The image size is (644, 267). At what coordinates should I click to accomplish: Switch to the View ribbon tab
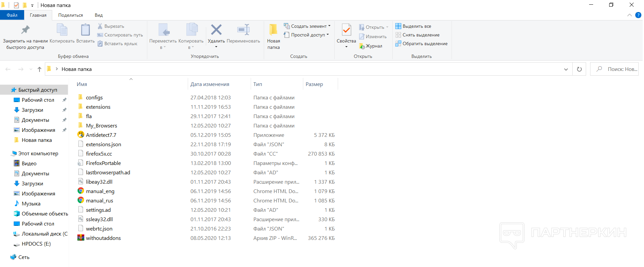(x=98, y=15)
